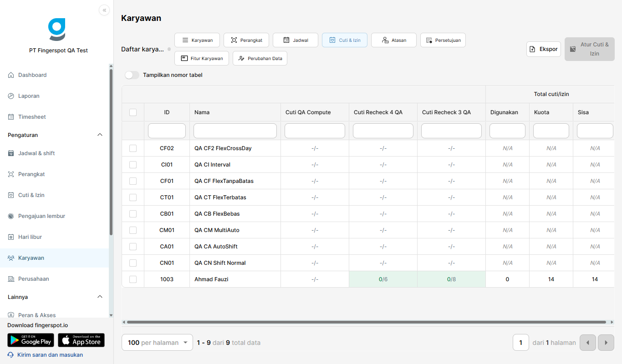
Task: Click the Perangkat device icon in sidebar
Action: pos(11,174)
